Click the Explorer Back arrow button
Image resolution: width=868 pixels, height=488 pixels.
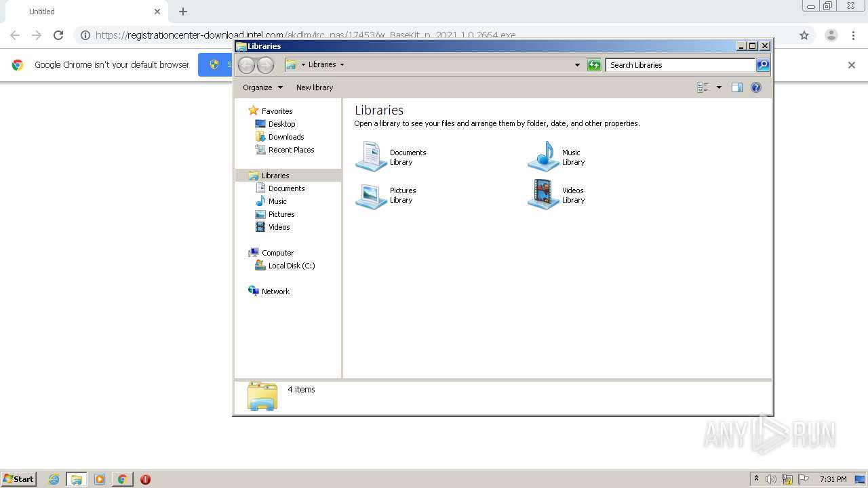[247, 65]
